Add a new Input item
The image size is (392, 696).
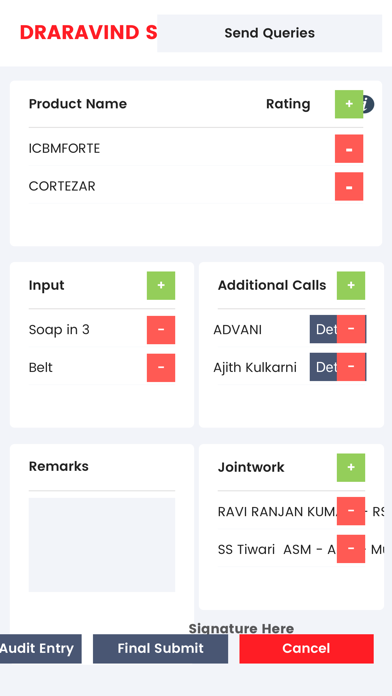[161, 285]
